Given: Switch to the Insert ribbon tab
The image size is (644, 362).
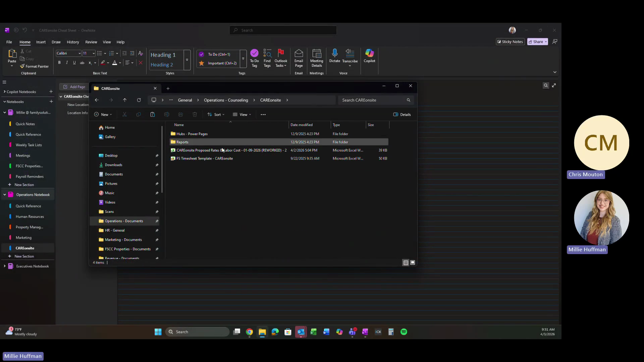Looking at the screenshot, I should (41, 42).
